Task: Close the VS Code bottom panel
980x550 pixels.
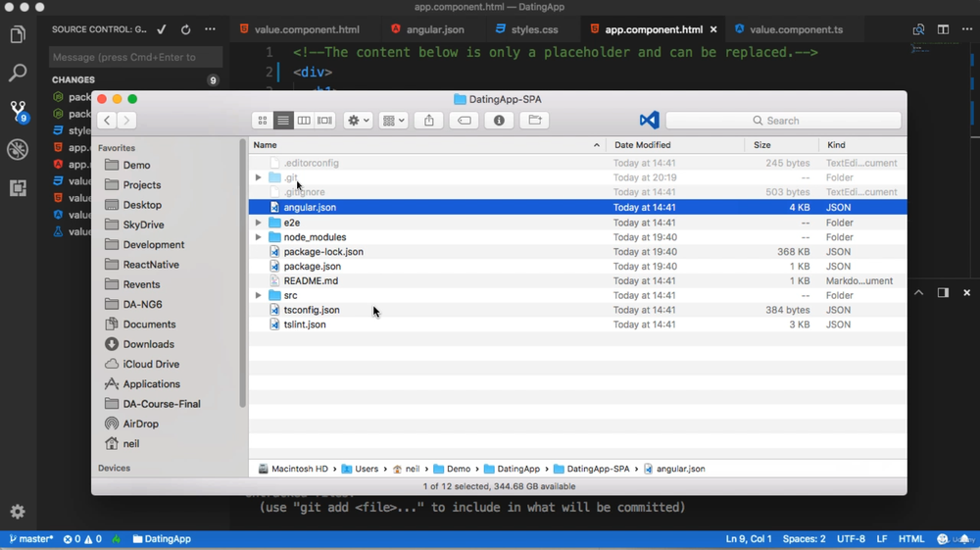Action: pos(967,292)
